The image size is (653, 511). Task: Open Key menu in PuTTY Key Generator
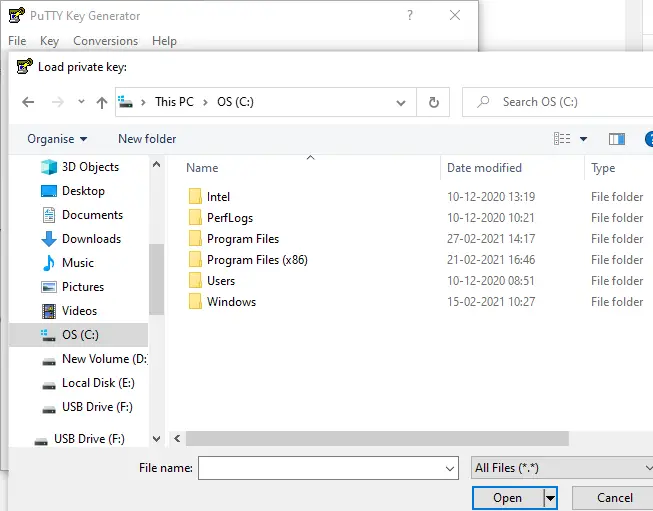[49, 41]
